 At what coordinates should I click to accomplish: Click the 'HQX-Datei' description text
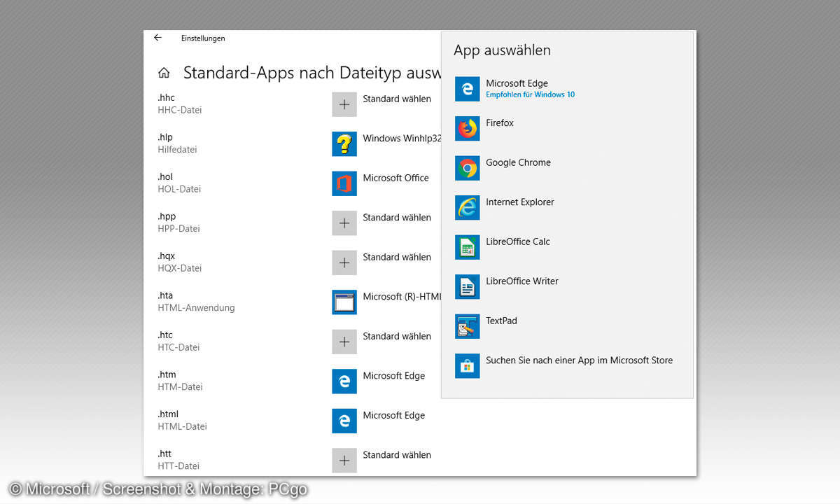pos(179,268)
